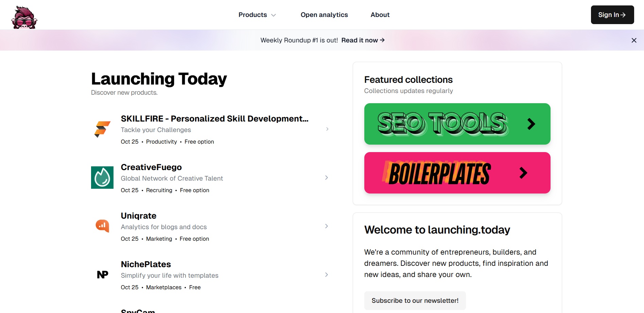This screenshot has width=644, height=313.
Task: Expand the Products dropdown menu
Action: pos(257,15)
